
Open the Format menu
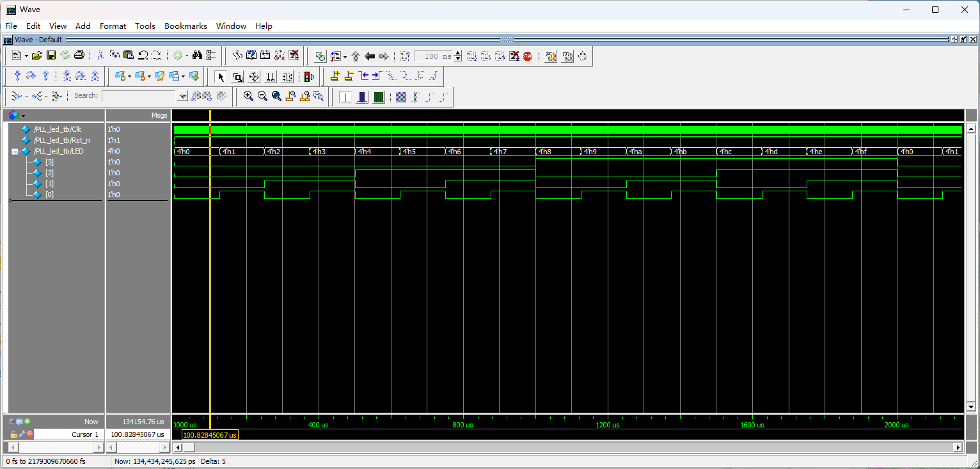point(113,26)
